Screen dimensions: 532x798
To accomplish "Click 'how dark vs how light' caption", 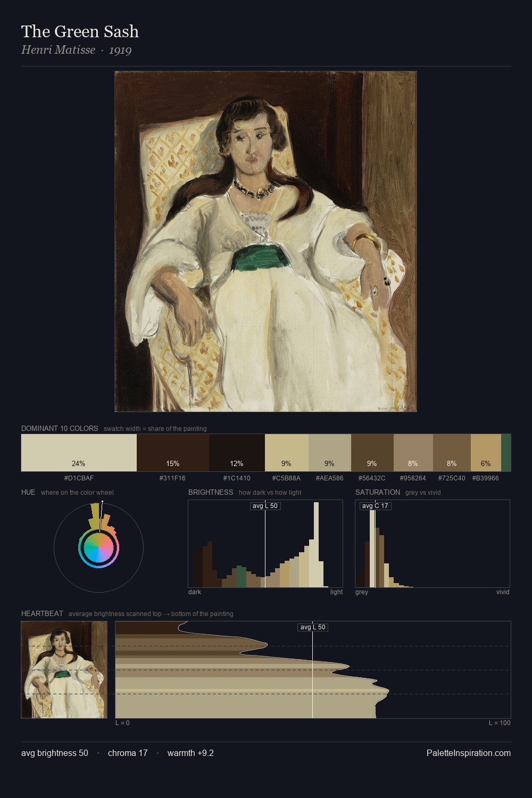I will coord(270,493).
